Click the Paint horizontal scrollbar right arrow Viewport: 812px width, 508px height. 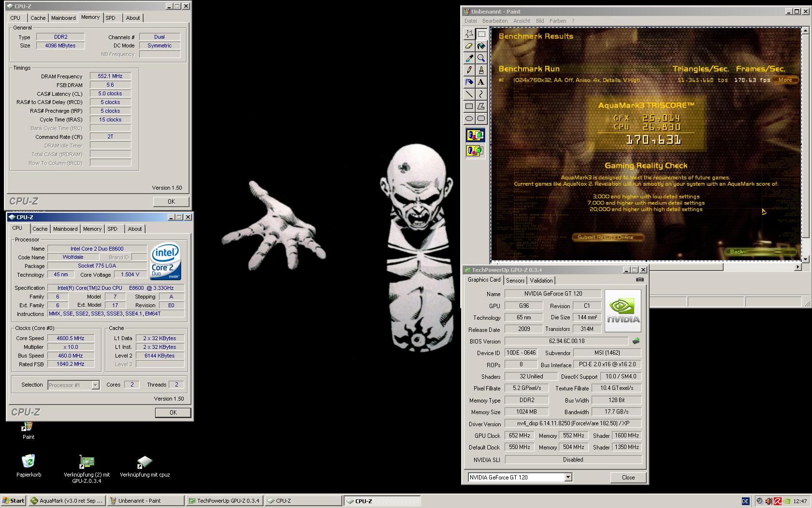(x=797, y=267)
